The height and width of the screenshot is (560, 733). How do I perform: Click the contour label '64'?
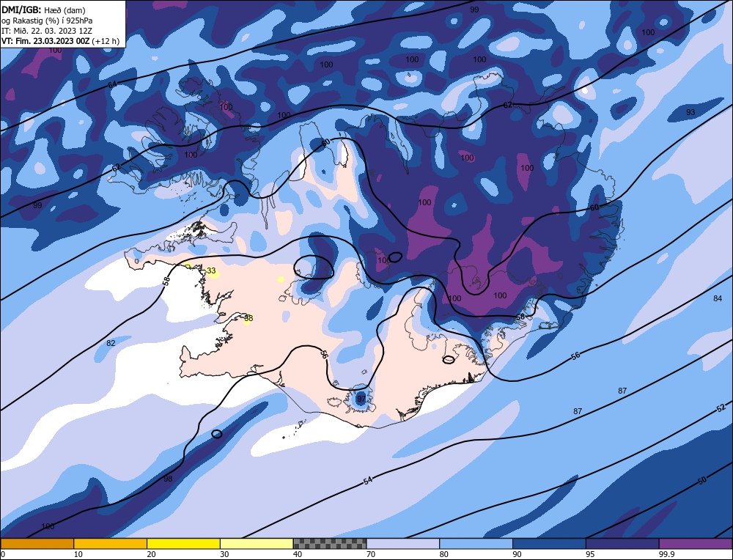[112, 84]
